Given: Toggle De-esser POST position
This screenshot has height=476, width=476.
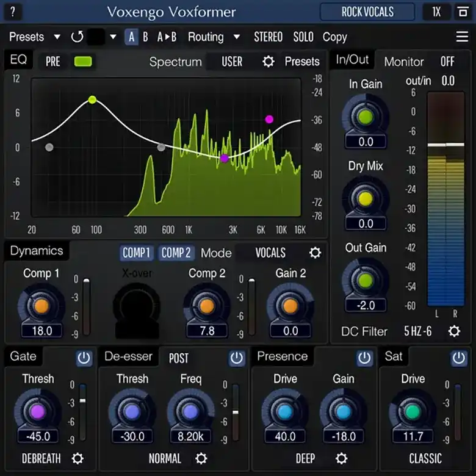Looking at the screenshot, I should coord(178,358).
